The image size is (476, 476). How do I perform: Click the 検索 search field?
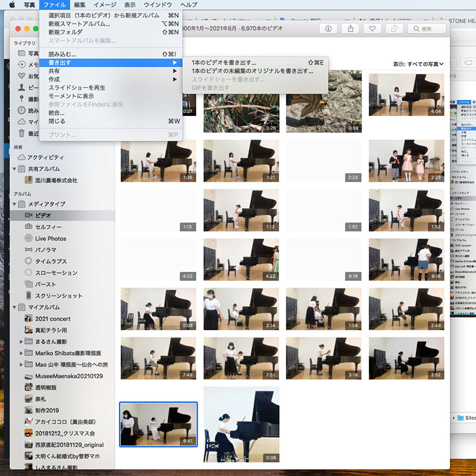[426, 29]
